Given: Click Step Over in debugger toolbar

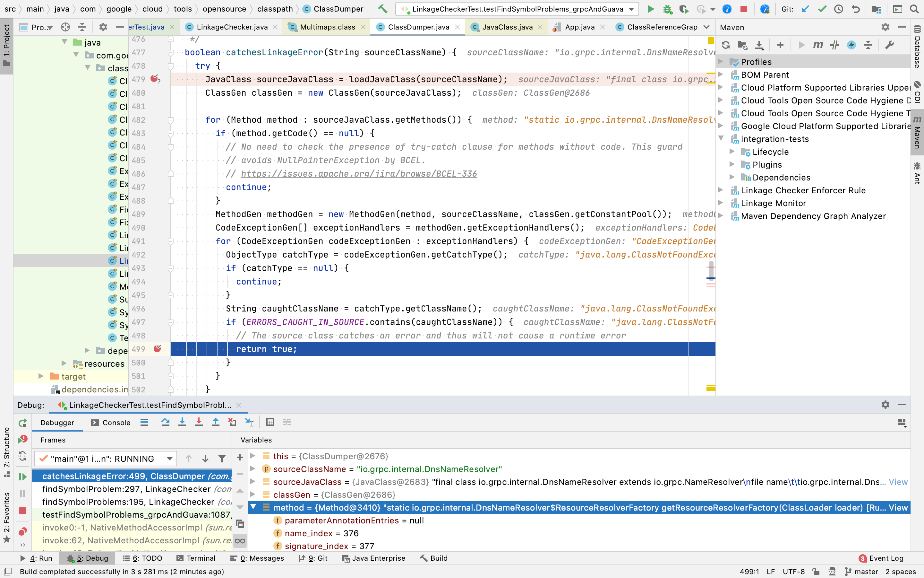Looking at the screenshot, I should pyautogui.click(x=165, y=422).
